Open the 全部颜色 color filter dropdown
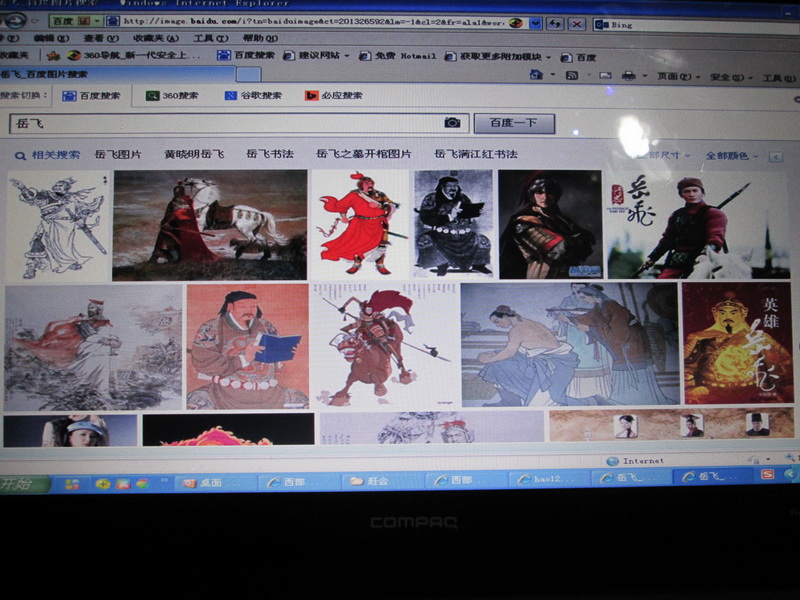The width and height of the screenshot is (800, 600). point(731,156)
